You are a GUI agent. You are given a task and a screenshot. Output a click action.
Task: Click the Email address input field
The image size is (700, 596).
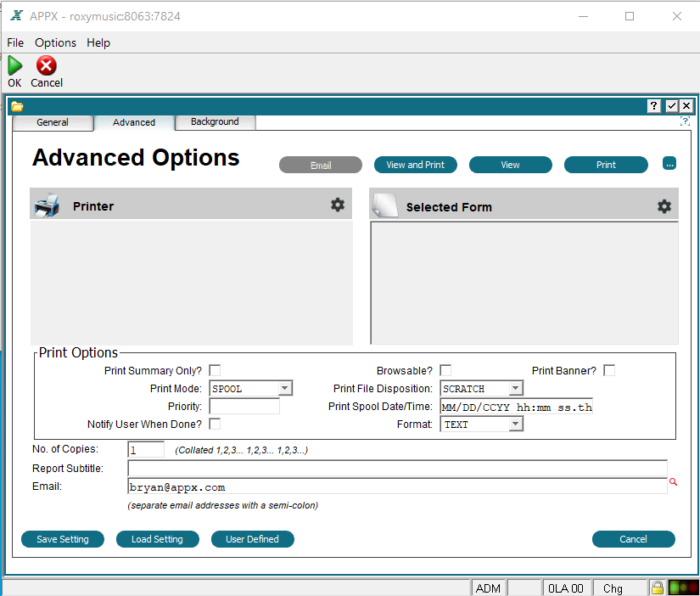(397, 486)
